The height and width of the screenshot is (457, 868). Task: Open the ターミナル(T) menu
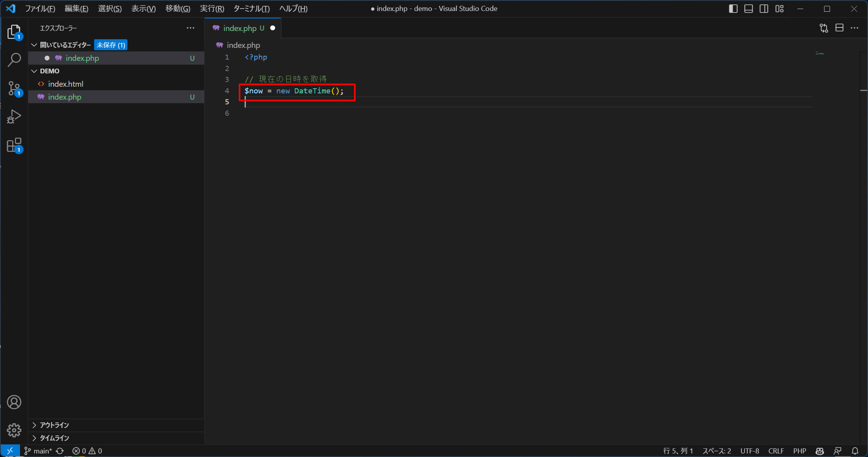click(252, 9)
